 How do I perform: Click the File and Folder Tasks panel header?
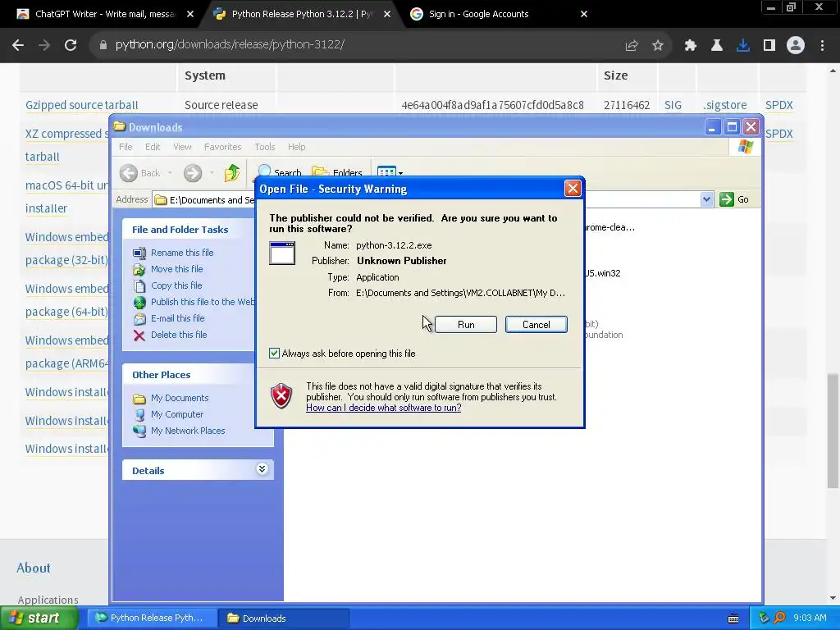point(189,230)
